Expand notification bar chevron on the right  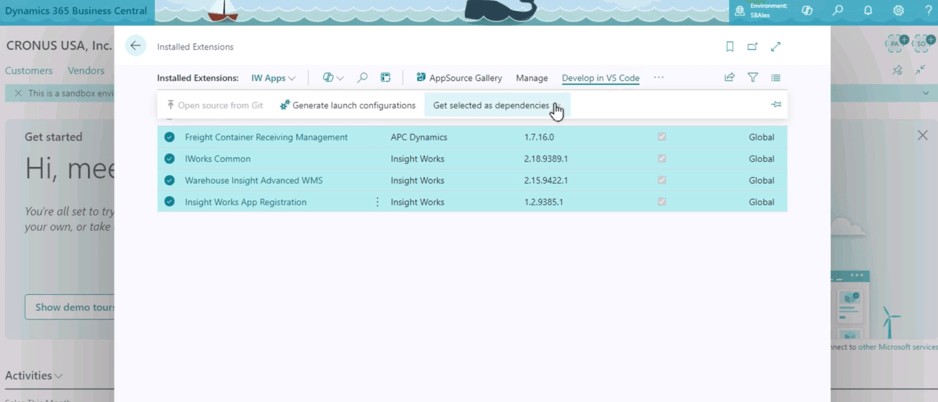927,93
